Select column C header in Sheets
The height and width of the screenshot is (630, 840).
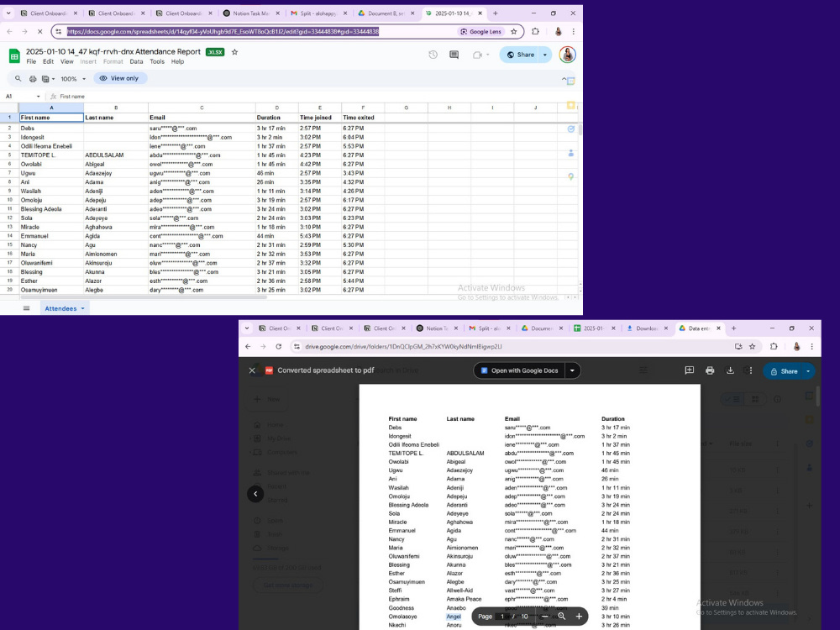[202, 108]
